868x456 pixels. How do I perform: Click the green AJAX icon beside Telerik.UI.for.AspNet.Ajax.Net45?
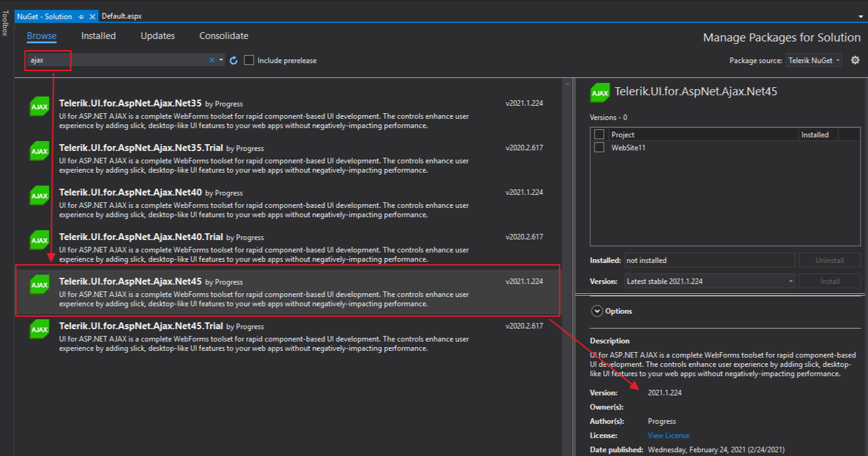[x=39, y=285]
